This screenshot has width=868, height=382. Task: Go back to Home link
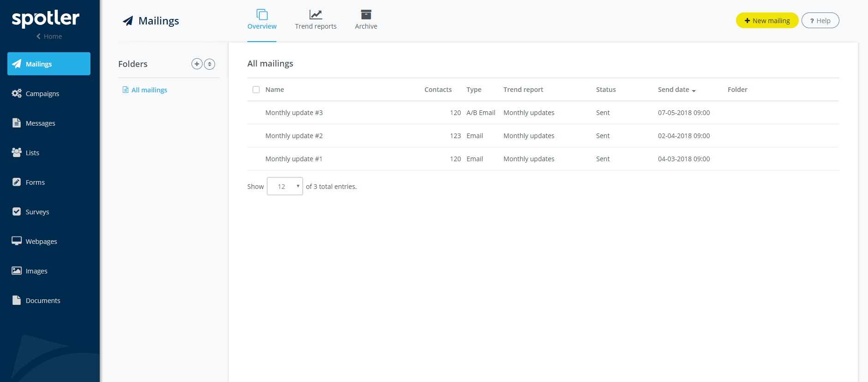pyautogui.click(x=49, y=36)
